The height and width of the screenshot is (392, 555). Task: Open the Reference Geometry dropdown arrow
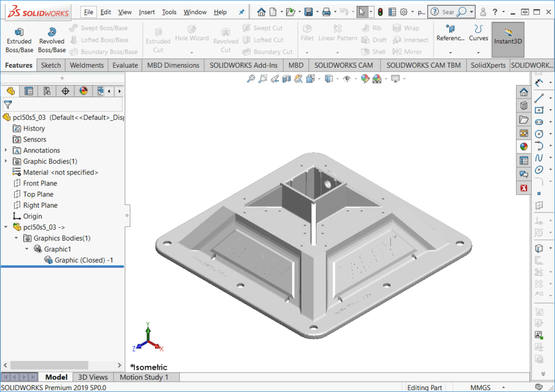pyautogui.click(x=450, y=53)
